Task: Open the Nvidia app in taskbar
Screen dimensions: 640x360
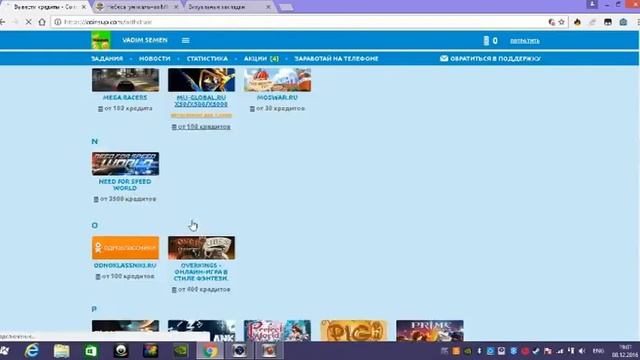Action: pyautogui.click(x=180, y=351)
